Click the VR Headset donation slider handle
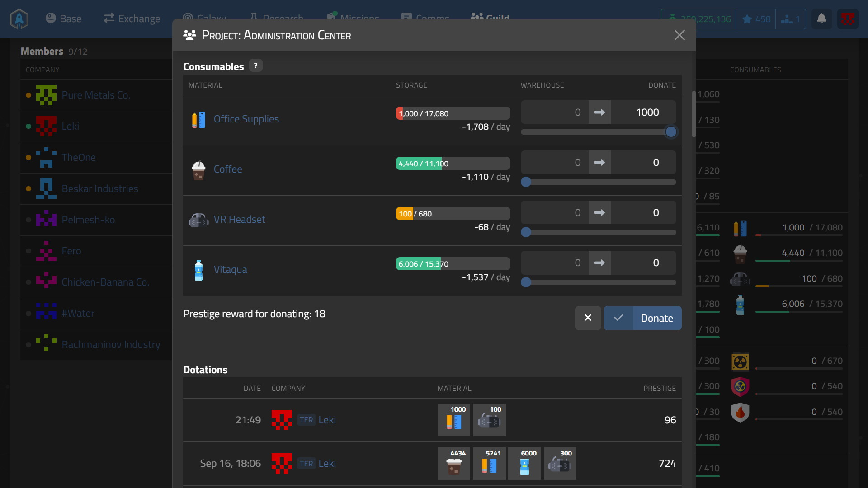This screenshot has width=868, height=488. 526,232
